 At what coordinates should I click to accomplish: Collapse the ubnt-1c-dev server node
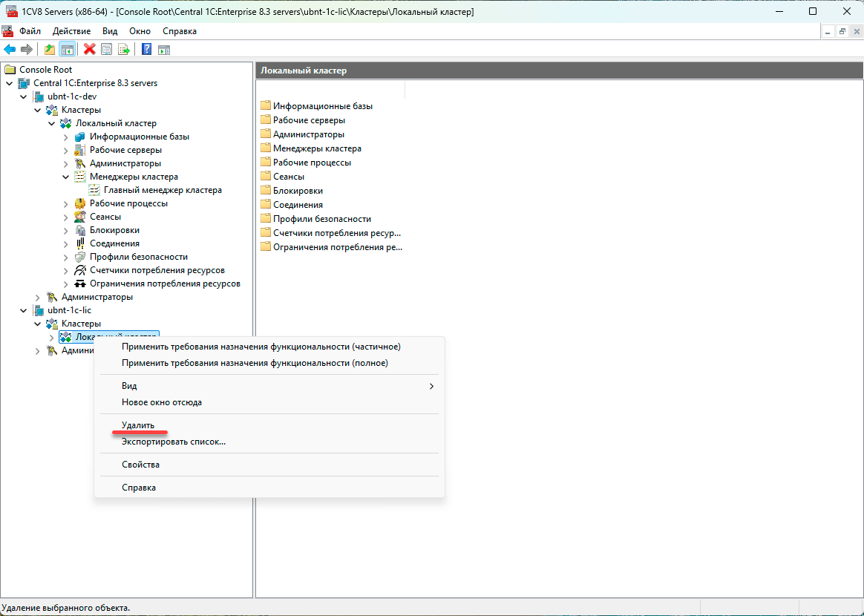coord(24,96)
